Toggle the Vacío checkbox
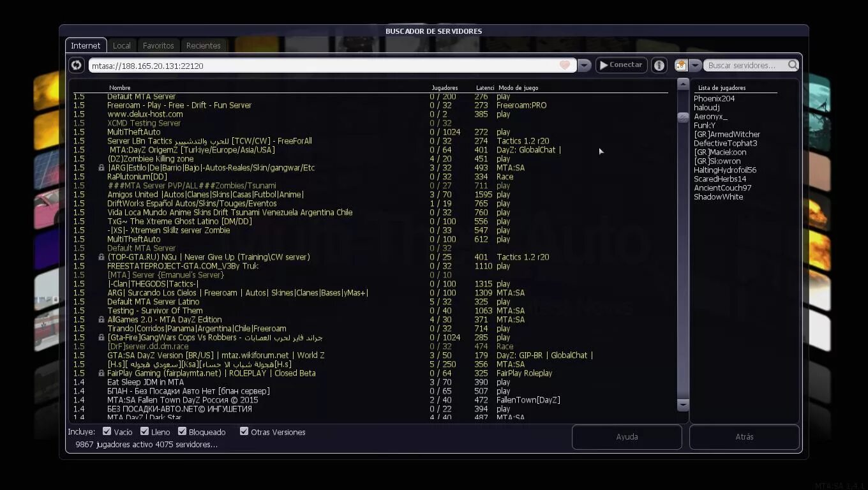Image resolution: width=868 pixels, height=490 pixels. pos(107,431)
